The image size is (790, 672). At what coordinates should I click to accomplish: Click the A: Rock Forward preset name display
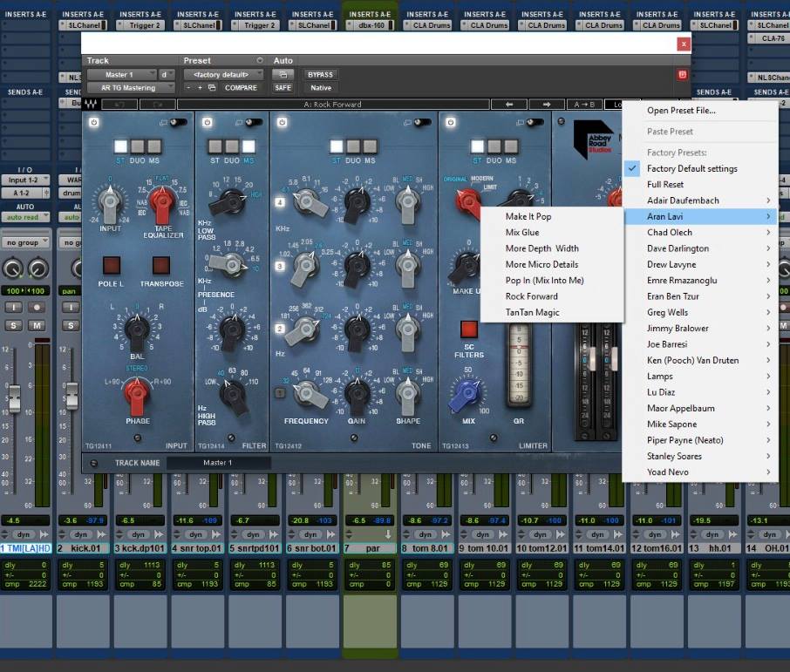(332, 105)
